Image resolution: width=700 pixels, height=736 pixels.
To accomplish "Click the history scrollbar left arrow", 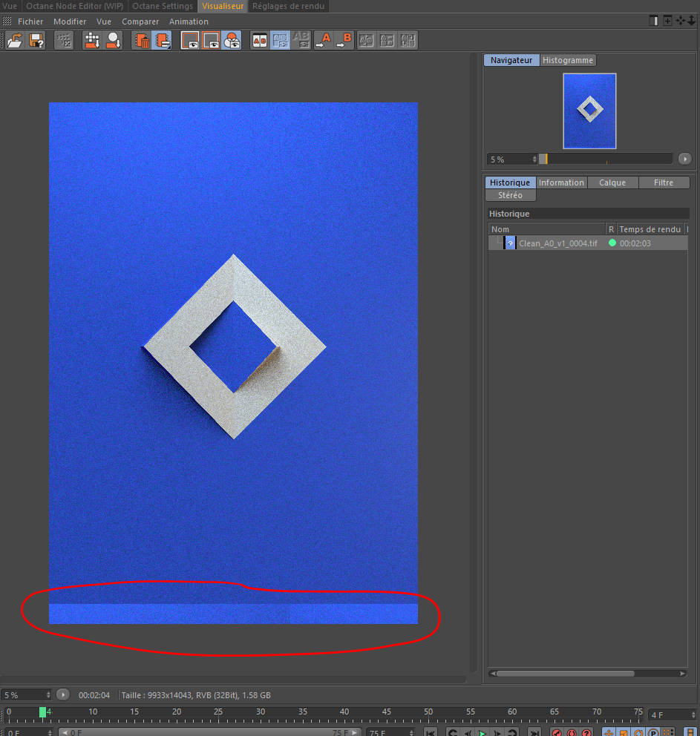I will [492, 674].
